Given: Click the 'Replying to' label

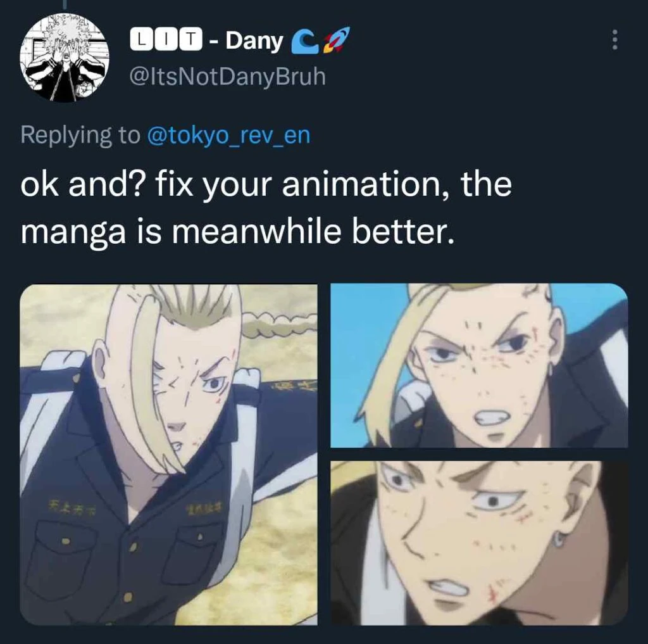Looking at the screenshot, I should pyautogui.click(x=80, y=136).
